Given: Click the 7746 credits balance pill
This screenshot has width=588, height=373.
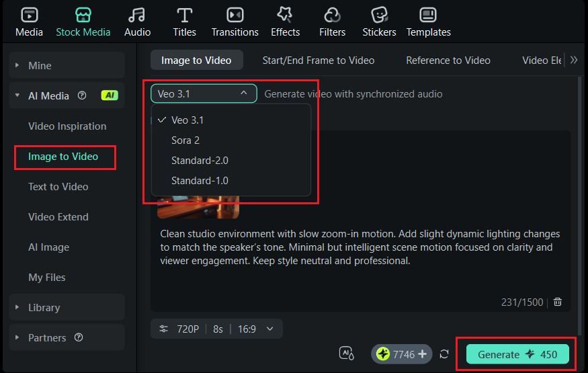Looking at the screenshot, I should click(402, 354).
